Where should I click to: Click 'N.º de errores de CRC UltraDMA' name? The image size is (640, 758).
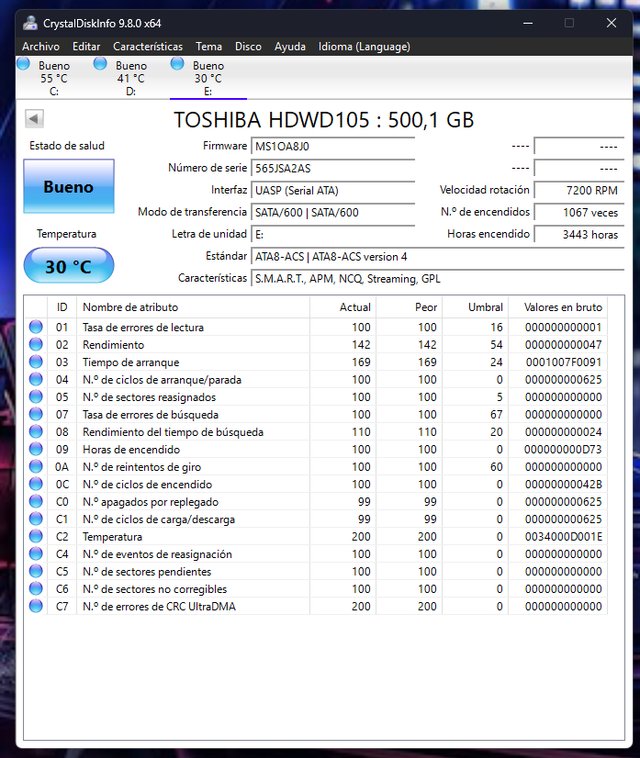(159, 606)
